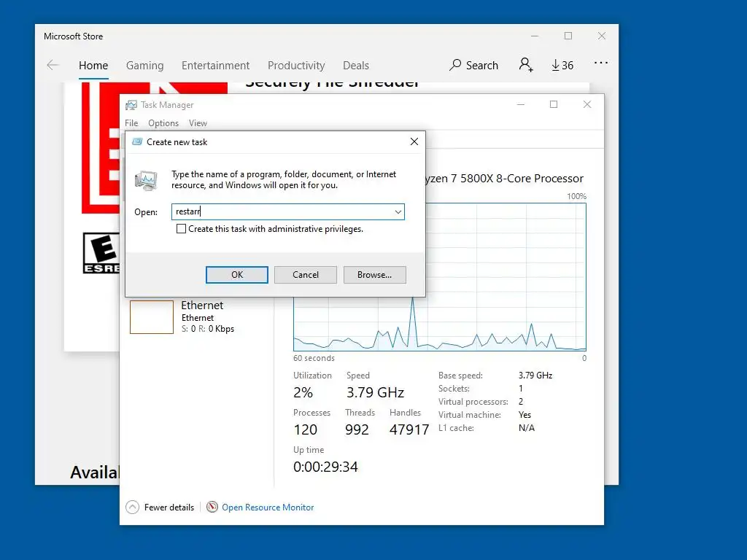Select the Ethernet graph thumbnail
747x560 pixels.
pos(152,317)
